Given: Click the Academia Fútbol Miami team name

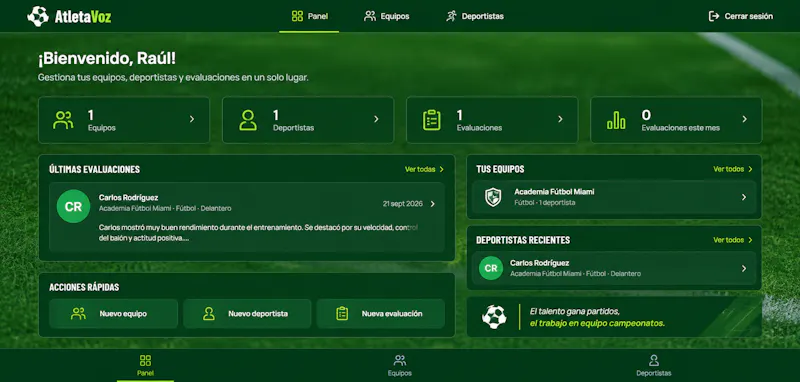Looking at the screenshot, I should click(554, 192).
